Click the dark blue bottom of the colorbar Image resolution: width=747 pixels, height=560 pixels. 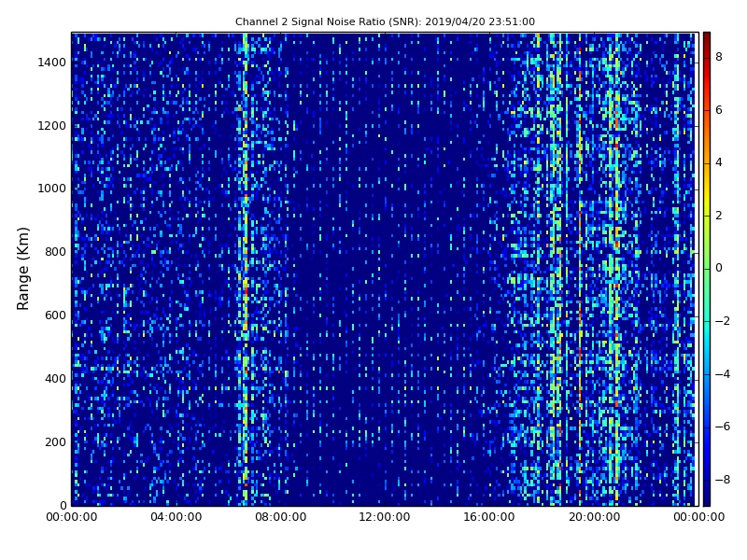click(x=707, y=497)
